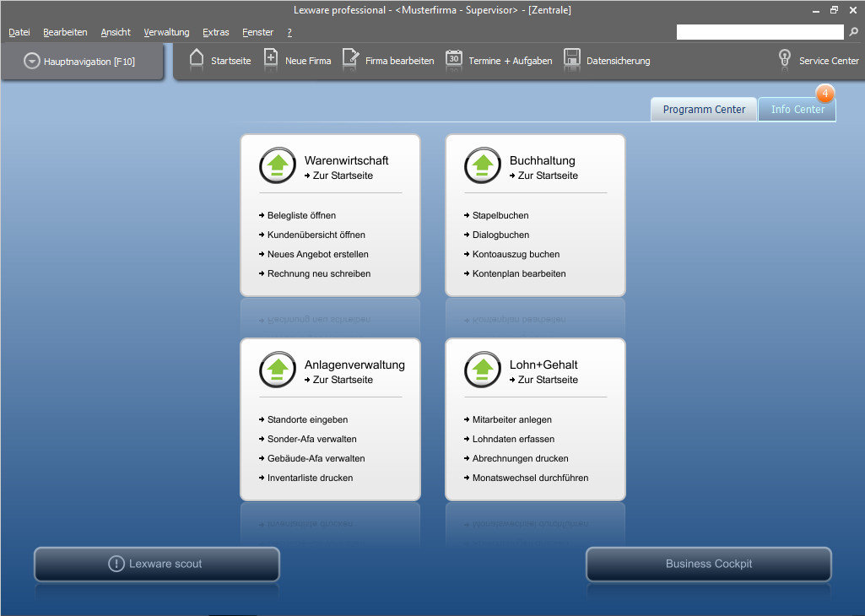Click the green Warenwirtschaft module icon
This screenshot has height=616, width=865.
(x=277, y=165)
